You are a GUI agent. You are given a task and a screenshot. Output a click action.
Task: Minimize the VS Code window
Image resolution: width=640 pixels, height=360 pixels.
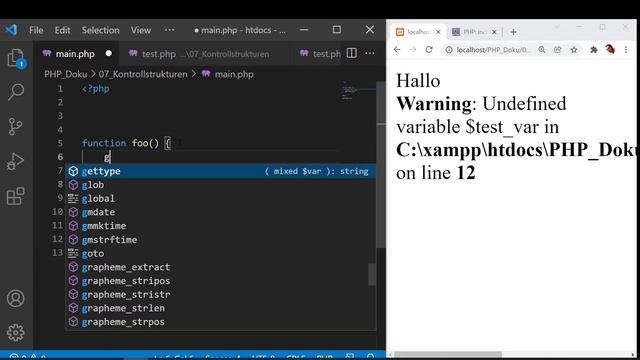304,30
